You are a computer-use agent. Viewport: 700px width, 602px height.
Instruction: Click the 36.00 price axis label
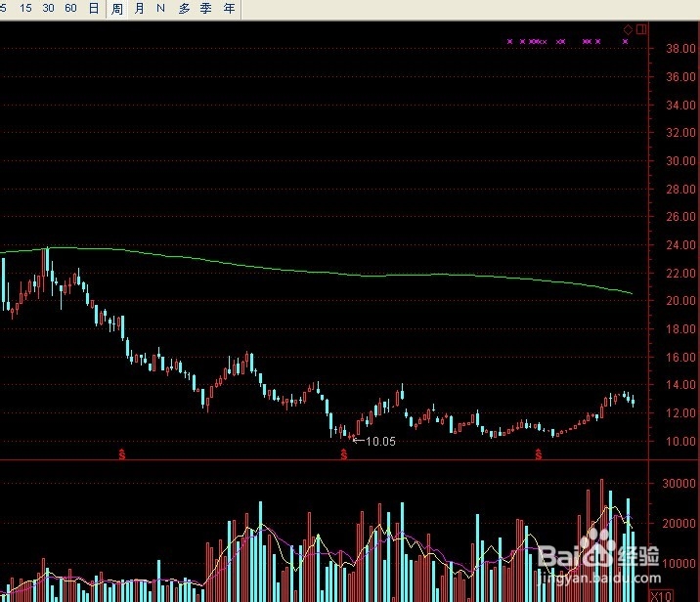click(x=680, y=77)
